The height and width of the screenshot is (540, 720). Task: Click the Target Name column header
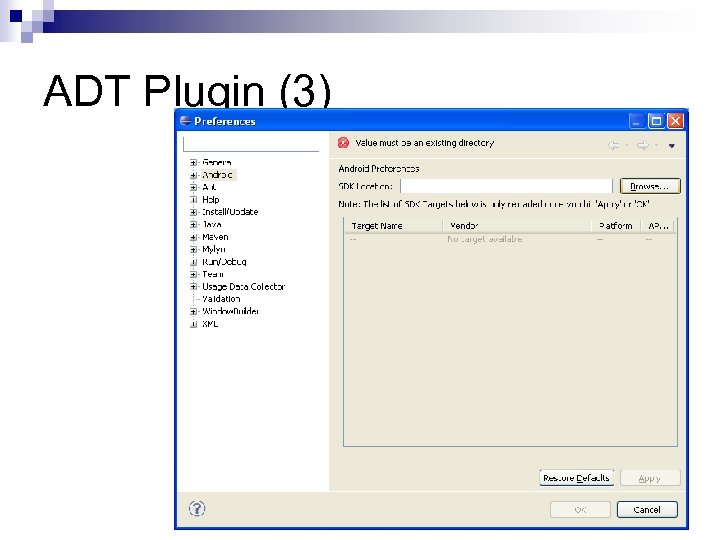coord(393,226)
